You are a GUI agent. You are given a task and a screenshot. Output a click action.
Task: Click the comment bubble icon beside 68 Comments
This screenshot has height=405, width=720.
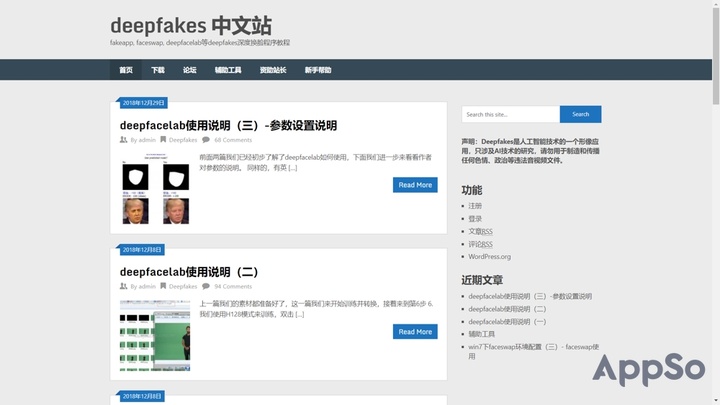pyautogui.click(x=206, y=140)
